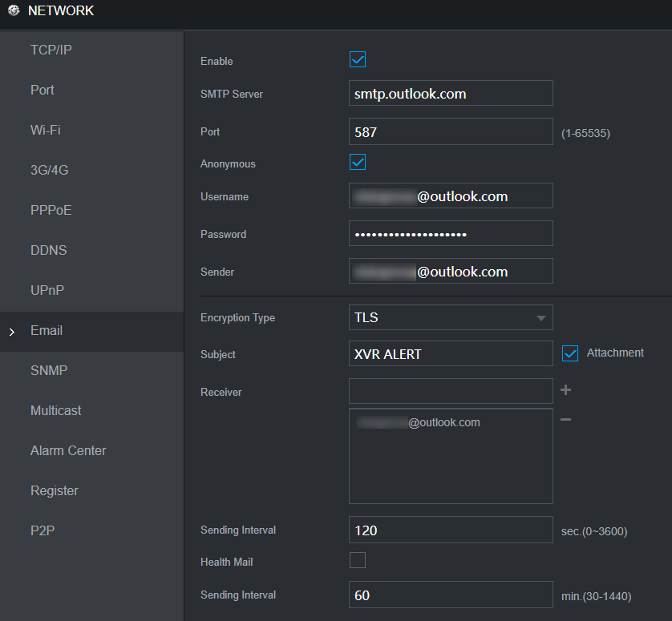Click the Password label
672x621 pixels.
coord(223,234)
